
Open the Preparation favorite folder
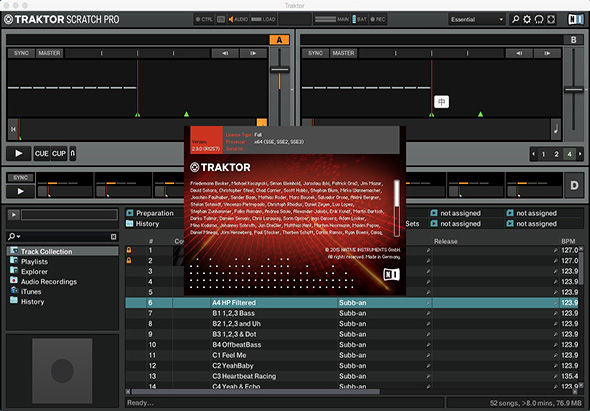click(x=150, y=213)
